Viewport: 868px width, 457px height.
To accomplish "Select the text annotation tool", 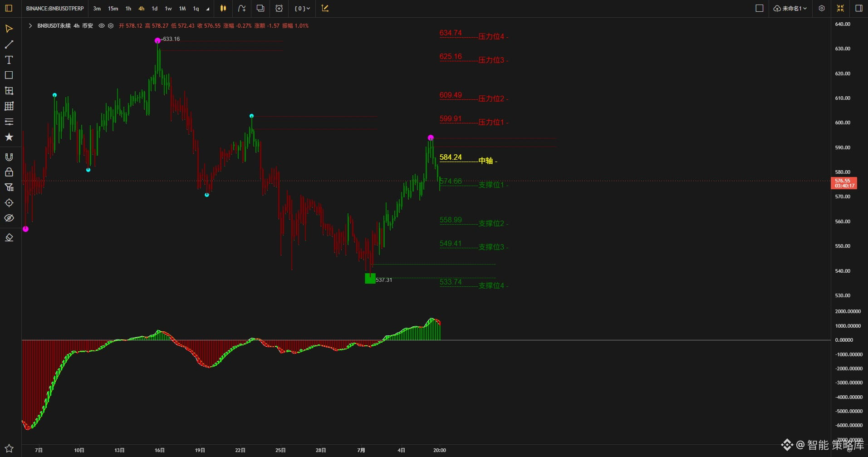I will coord(9,60).
